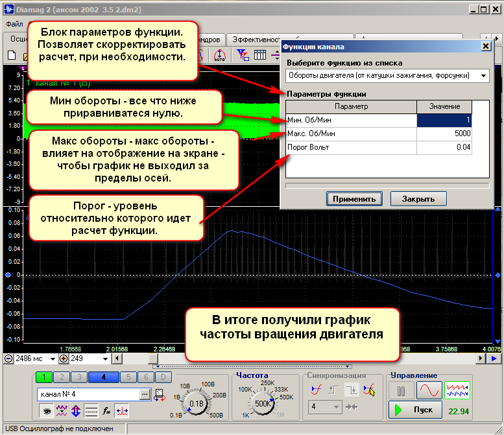Toggle channel 6 button

tap(146, 377)
